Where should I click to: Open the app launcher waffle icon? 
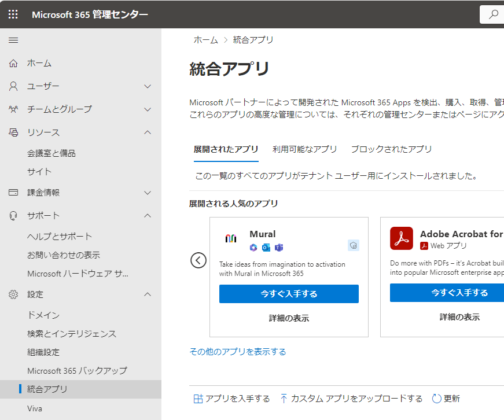coord(13,14)
